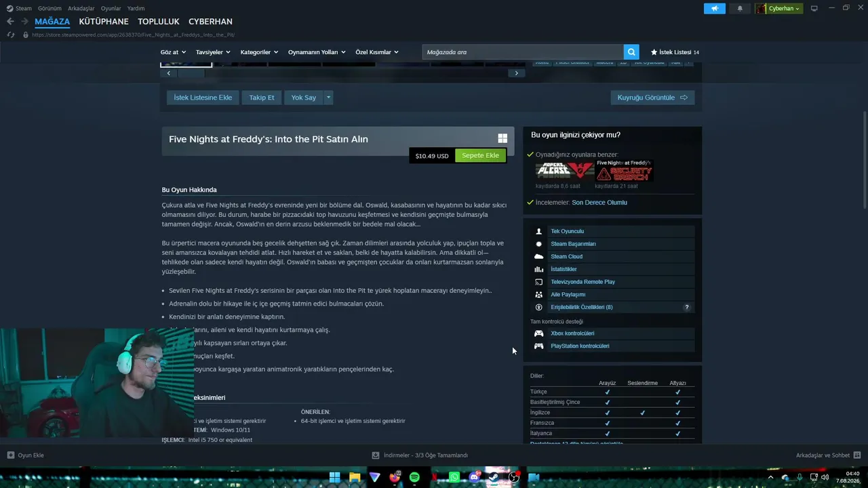
Task: Add the game with Sepete Ekle
Action: [x=480, y=156]
